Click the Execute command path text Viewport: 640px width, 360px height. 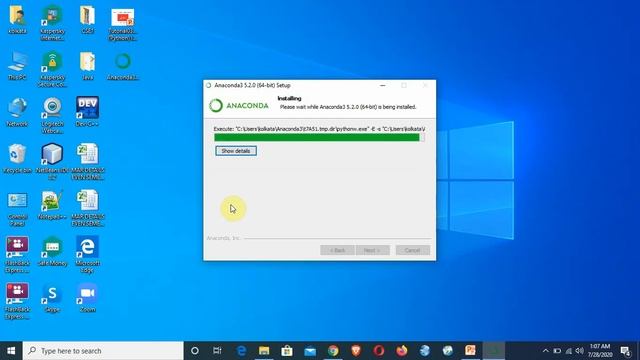319,129
